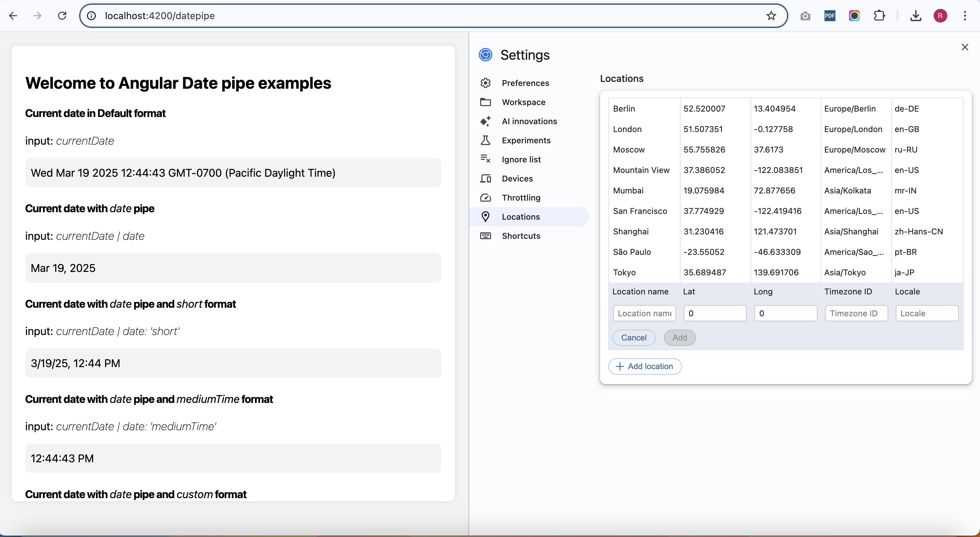This screenshot has width=980, height=537.
Task: Click into the Timezone ID input
Action: 856,313
